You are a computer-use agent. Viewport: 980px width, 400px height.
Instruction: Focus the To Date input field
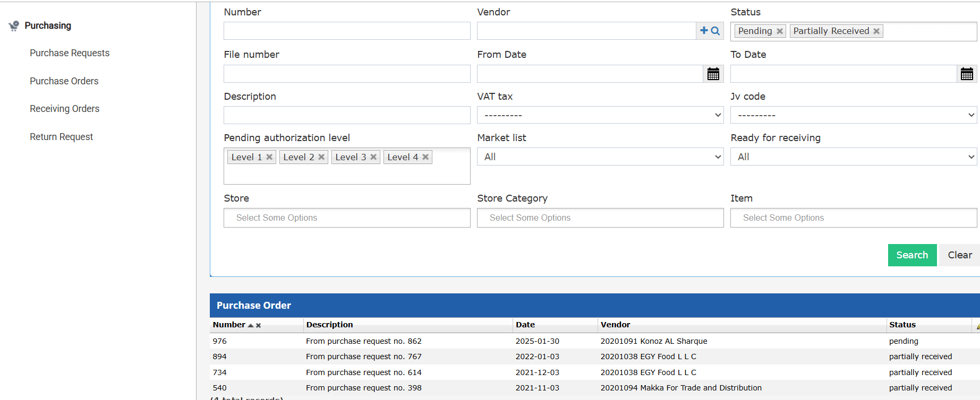843,74
